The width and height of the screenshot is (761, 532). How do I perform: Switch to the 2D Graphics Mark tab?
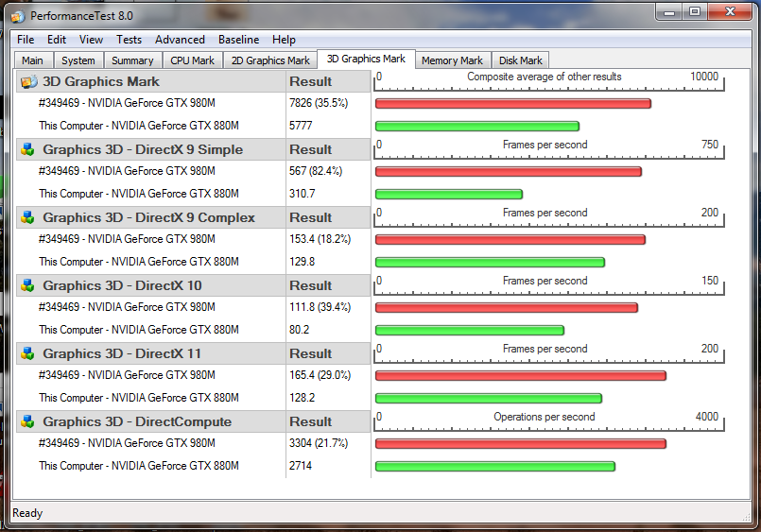click(x=270, y=60)
